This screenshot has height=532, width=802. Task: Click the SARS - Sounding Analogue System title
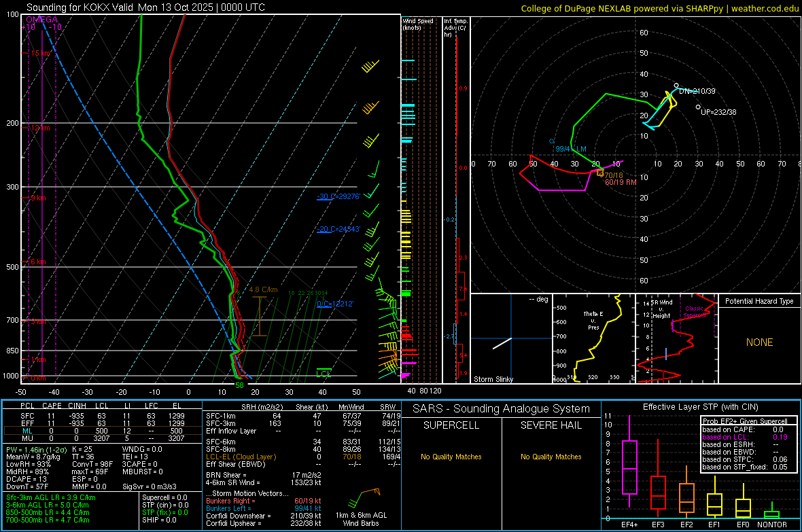click(x=501, y=409)
